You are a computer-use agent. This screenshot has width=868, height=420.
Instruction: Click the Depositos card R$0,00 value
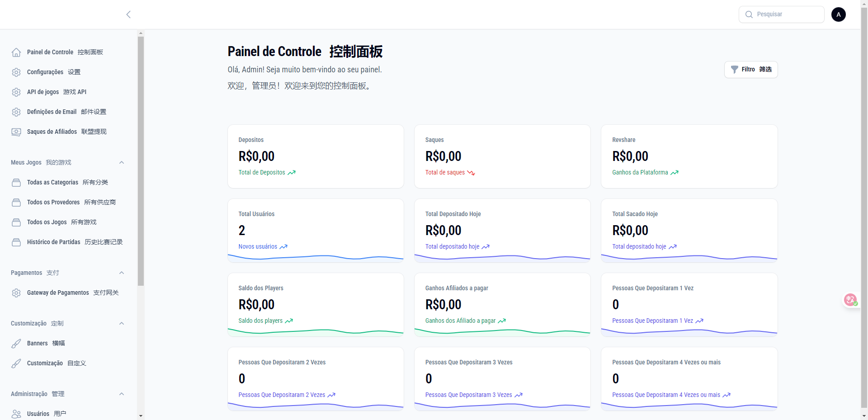(256, 156)
